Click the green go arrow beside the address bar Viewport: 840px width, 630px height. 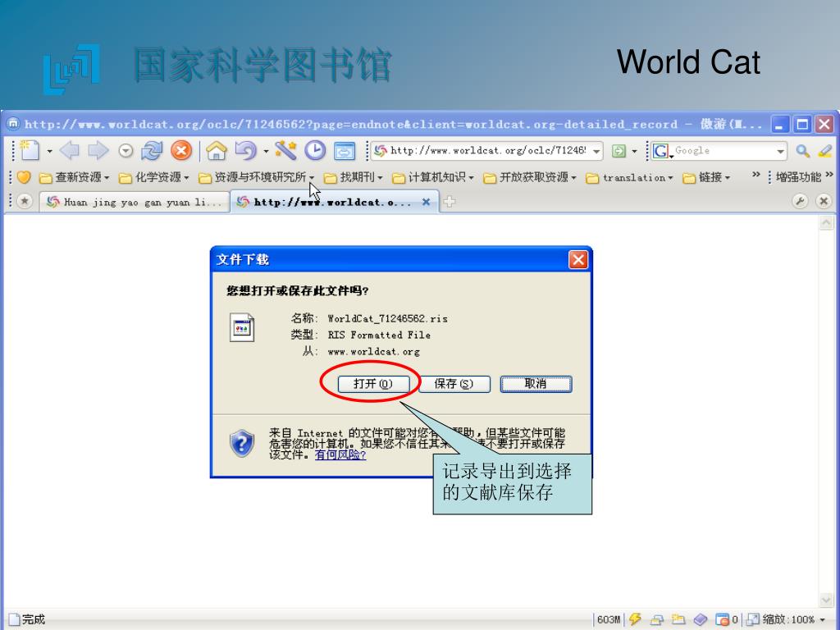(619, 151)
